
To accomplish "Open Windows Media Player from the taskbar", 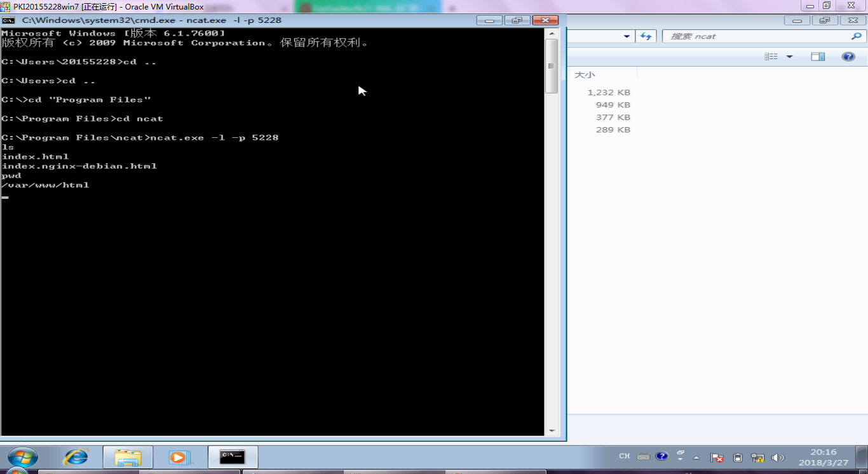I will 179,457.
